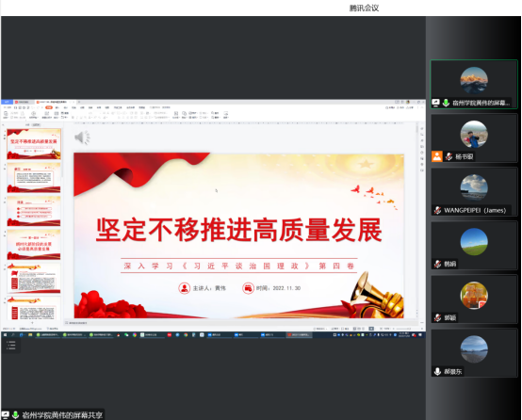Switch to the highlighted red ribbon tab
522x420 pixels.
(49, 107)
